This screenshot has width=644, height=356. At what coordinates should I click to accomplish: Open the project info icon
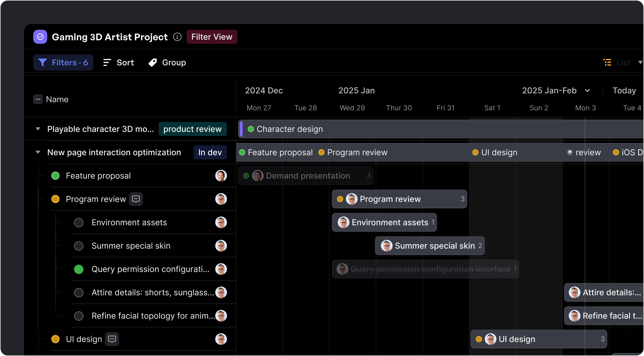click(177, 37)
